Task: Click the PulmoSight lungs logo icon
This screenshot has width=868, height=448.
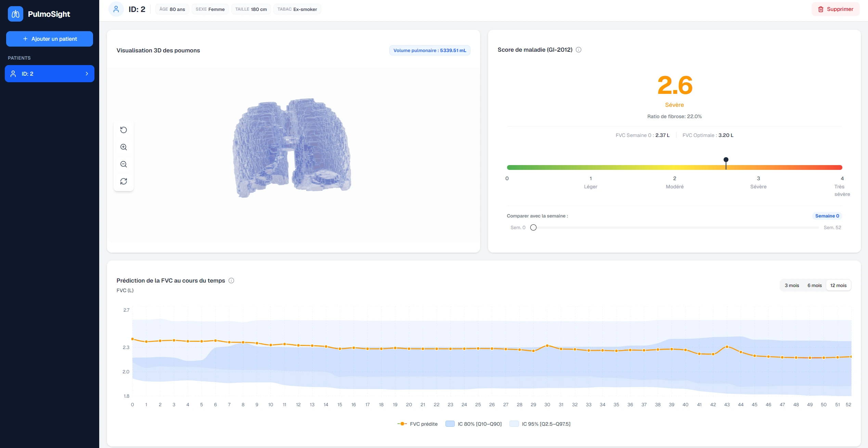Action: click(x=15, y=14)
